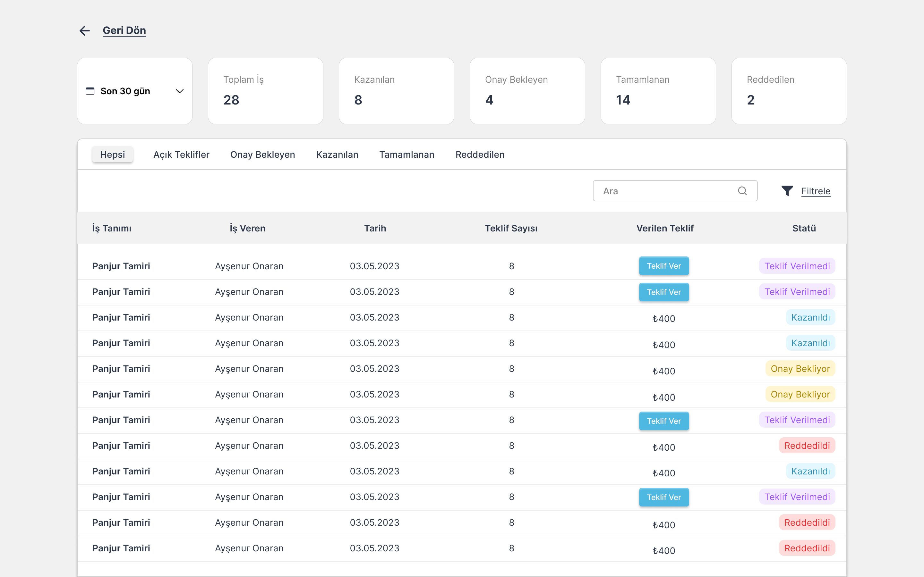The width and height of the screenshot is (924, 577).
Task: Go to the Tamamlanan tab
Action: (x=406, y=155)
